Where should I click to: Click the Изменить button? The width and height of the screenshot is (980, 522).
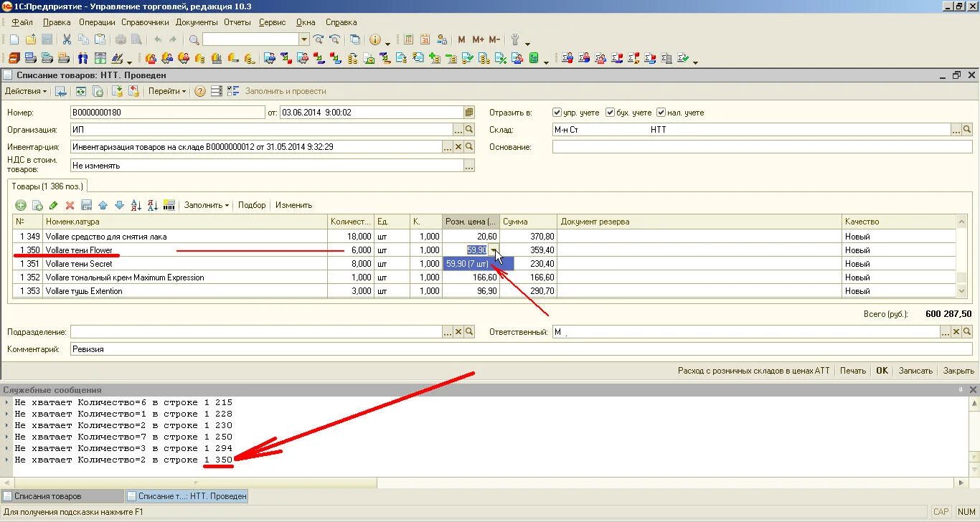294,205
